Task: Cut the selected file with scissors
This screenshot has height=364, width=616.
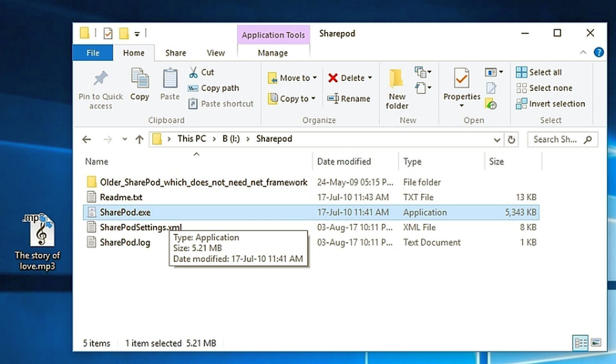Action: [201, 72]
